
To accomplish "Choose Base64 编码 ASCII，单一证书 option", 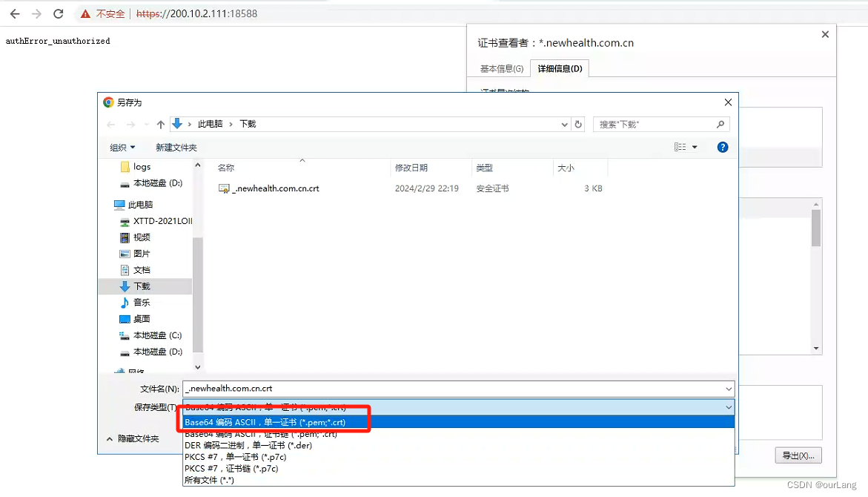I will coord(458,422).
